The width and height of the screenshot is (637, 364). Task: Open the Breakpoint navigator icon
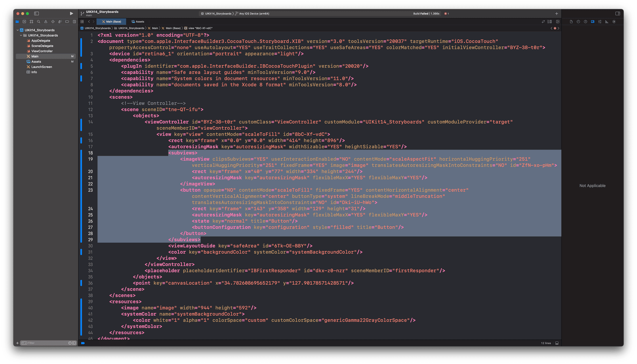(x=67, y=22)
